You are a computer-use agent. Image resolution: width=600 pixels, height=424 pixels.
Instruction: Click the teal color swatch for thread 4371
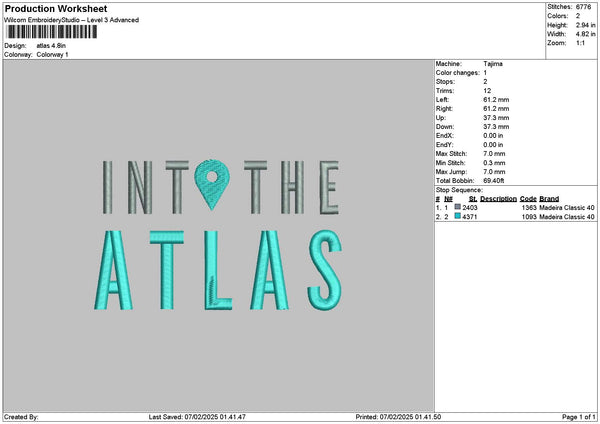(x=457, y=216)
